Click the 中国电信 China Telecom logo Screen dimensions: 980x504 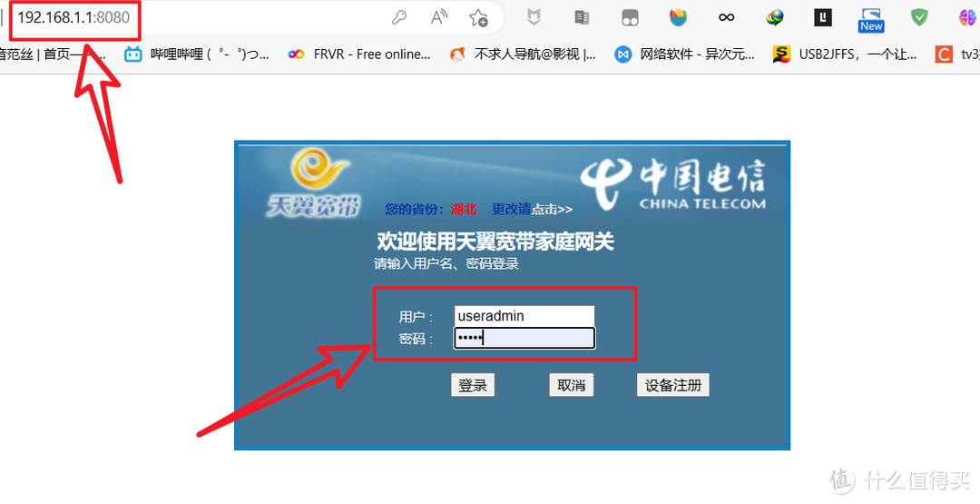672,183
